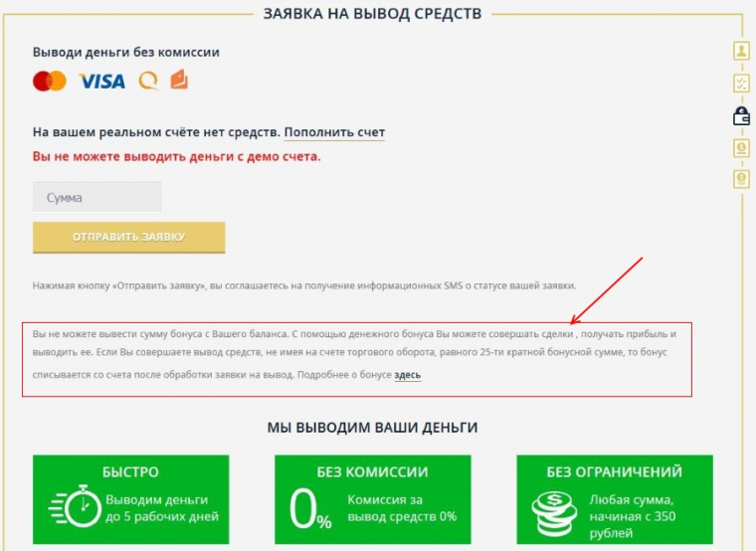Choose the orange QIWI circle logo
Image resolution: width=756 pixels, height=551 pixels.
click(x=148, y=81)
